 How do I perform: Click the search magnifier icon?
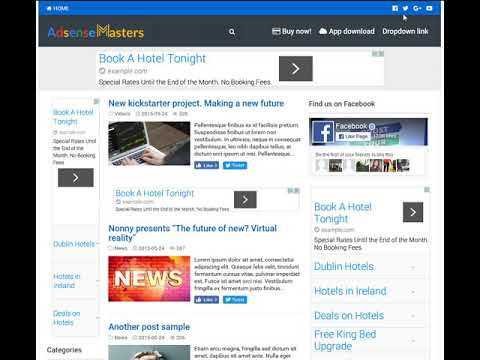[232, 32]
